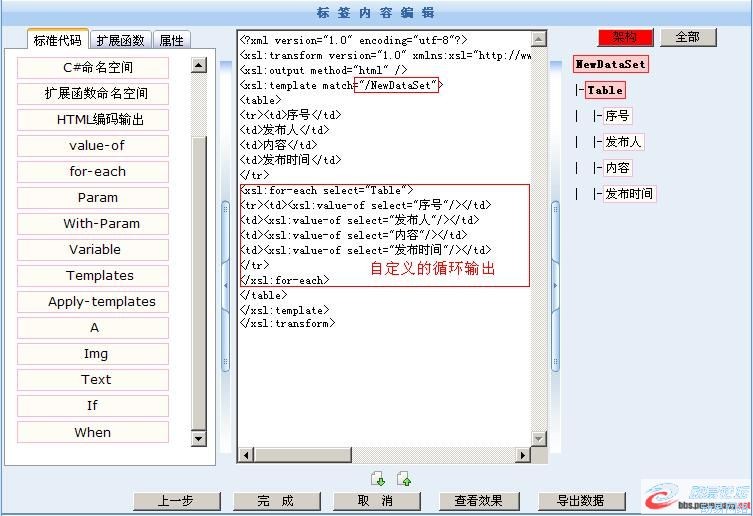Click the left panel splitter handle
The height and width of the screenshot is (516, 753).
point(226,284)
